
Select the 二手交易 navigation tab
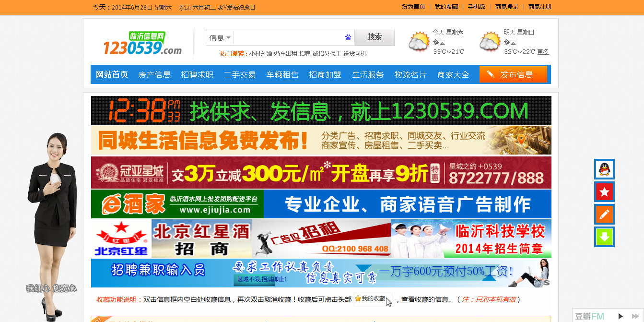[239, 74]
